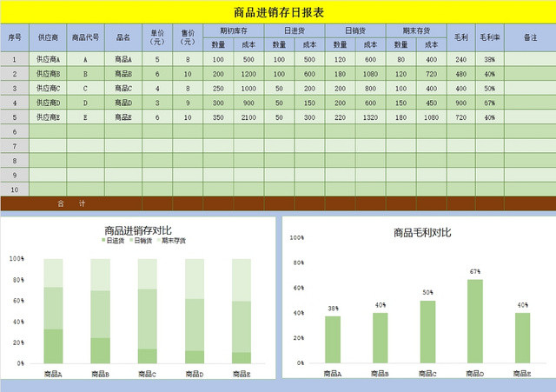Click the 供应商 column header

(48, 37)
